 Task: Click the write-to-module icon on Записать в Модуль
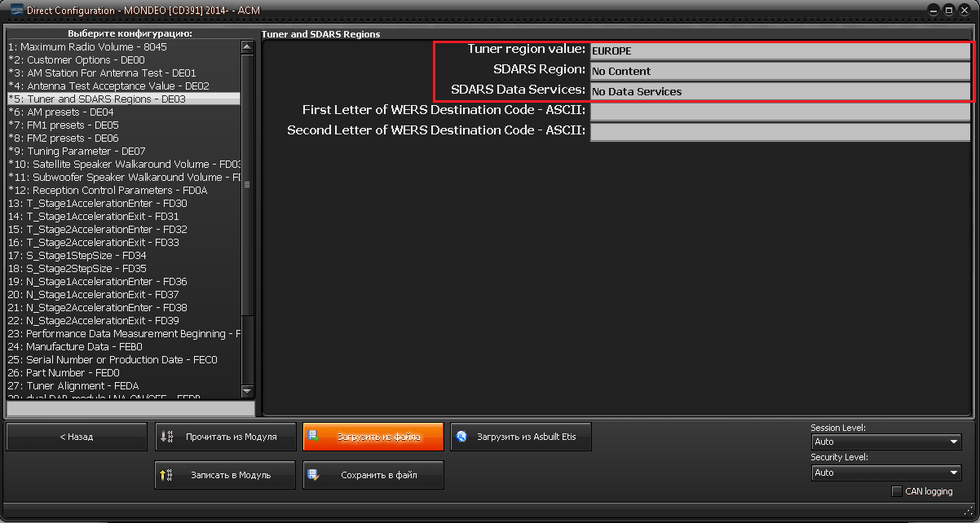click(x=167, y=475)
